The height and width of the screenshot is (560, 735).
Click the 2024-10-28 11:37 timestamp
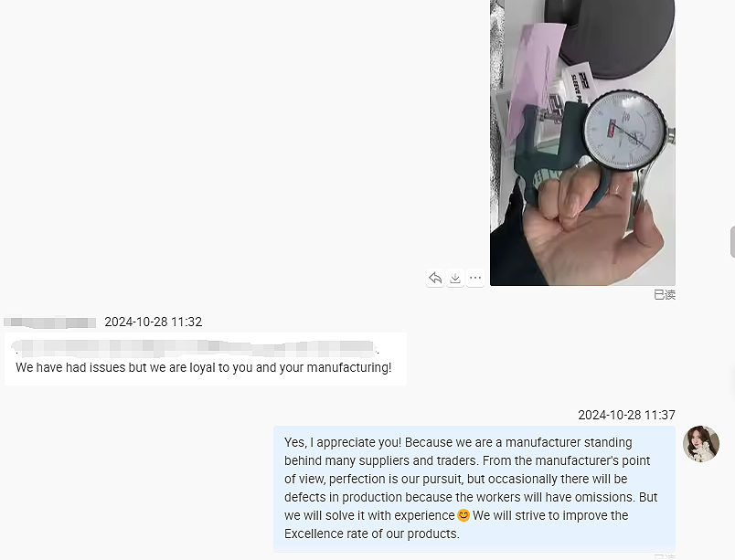627,415
